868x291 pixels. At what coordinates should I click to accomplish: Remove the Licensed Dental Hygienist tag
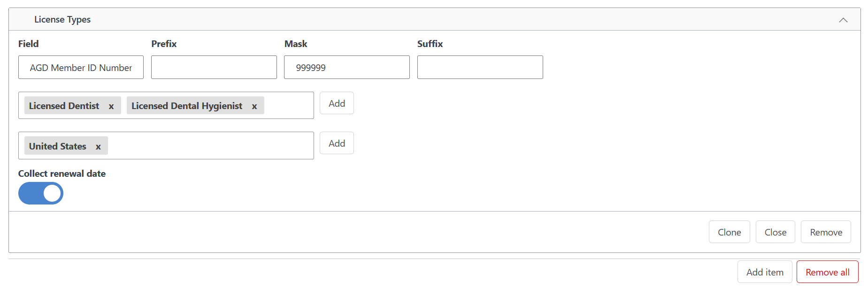[254, 106]
